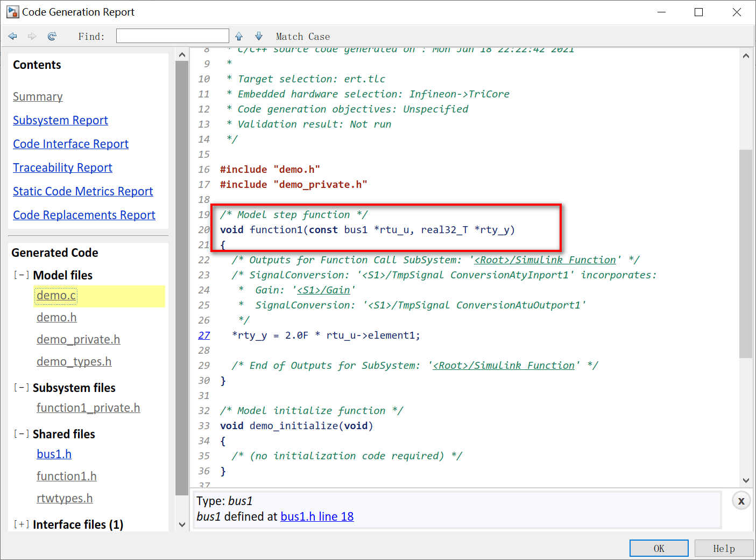Image resolution: width=756 pixels, height=560 pixels.
Task: Open demo_private.h source file
Action: click(x=78, y=340)
